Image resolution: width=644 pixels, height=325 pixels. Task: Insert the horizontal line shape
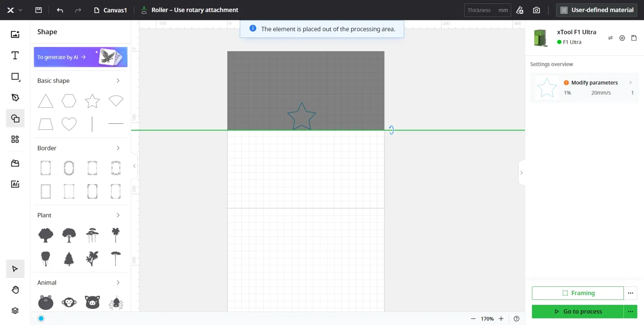[116, 124]
